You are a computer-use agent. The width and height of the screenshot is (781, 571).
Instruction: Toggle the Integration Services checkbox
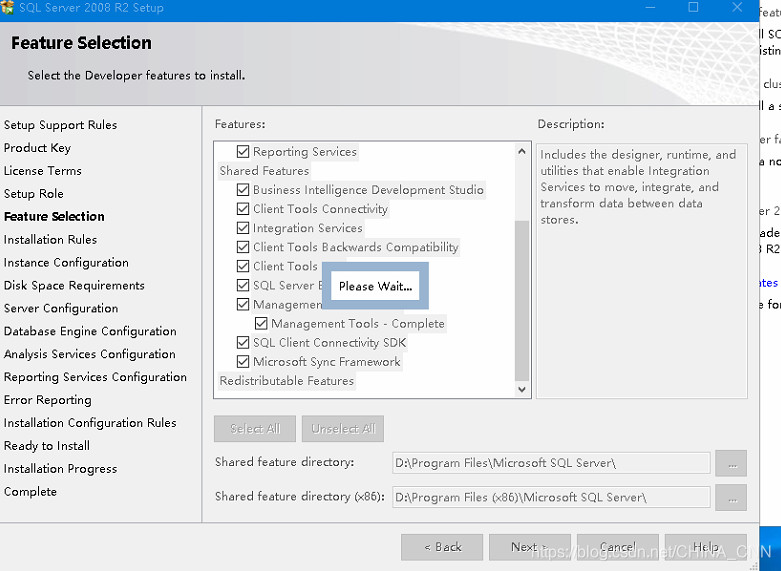(243, 228)
